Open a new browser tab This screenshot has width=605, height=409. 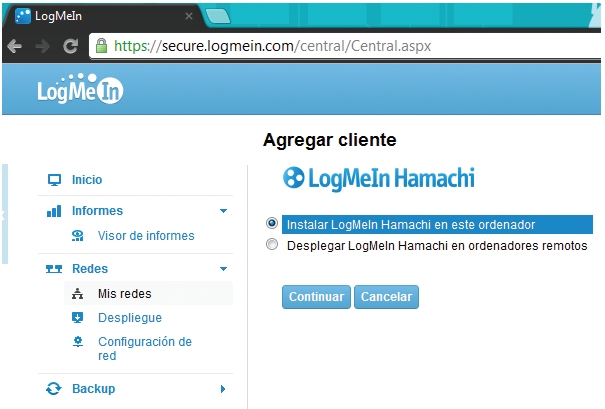tap(218, 16)
